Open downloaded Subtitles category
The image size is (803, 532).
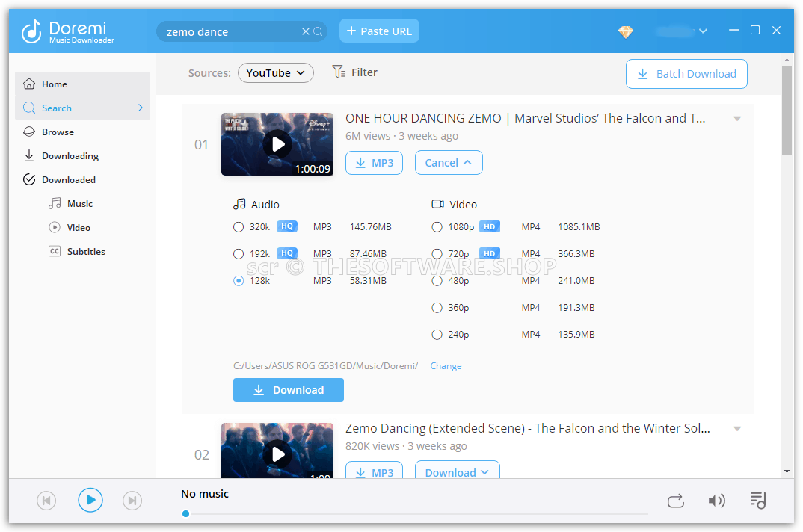77,251
